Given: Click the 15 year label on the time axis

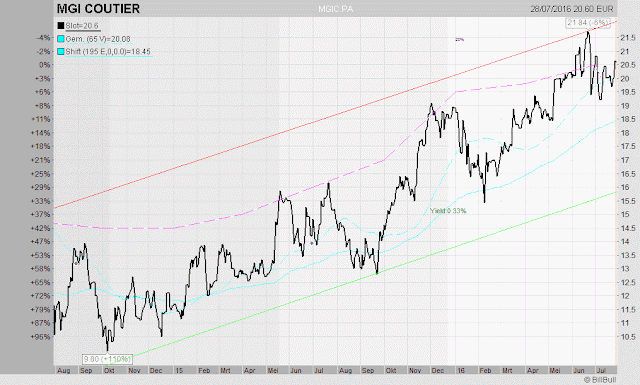Looking at the screenshot, I should (x=179, y=370).
